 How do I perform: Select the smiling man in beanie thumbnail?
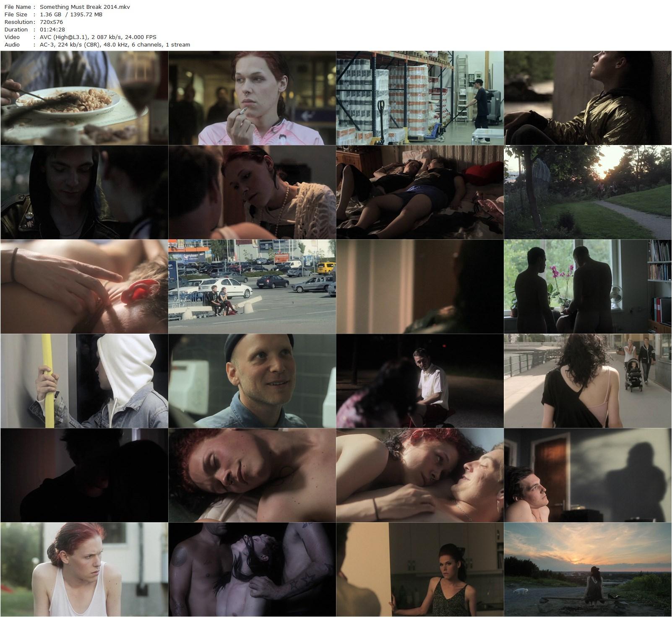tap(252, 381)
